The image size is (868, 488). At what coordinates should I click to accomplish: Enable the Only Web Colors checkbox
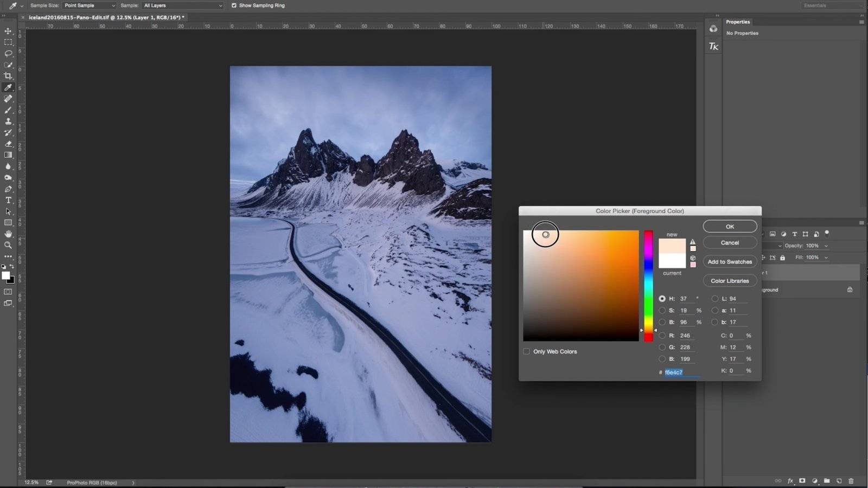pyautogui.click(x=526, y=351)
